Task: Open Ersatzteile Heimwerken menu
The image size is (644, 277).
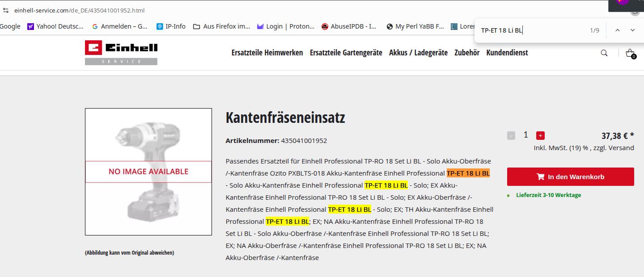Action: coord(267,53)
